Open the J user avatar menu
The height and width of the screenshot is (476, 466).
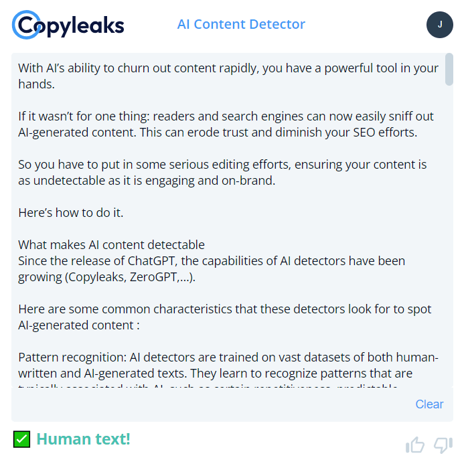coord(439,25)
